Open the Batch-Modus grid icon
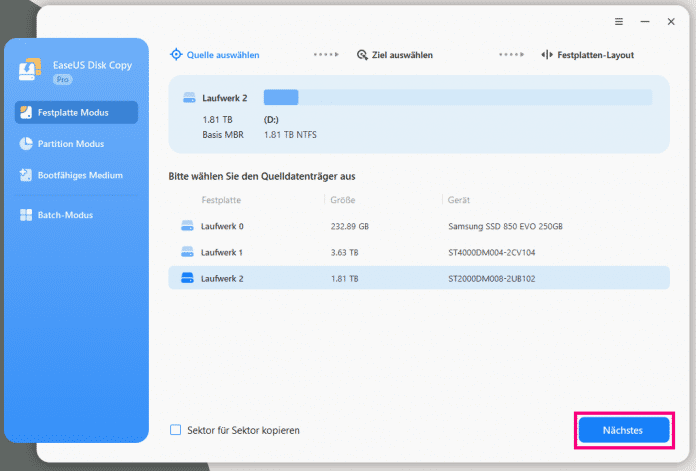Screen dimensions: 696x471 pos(26,215)
